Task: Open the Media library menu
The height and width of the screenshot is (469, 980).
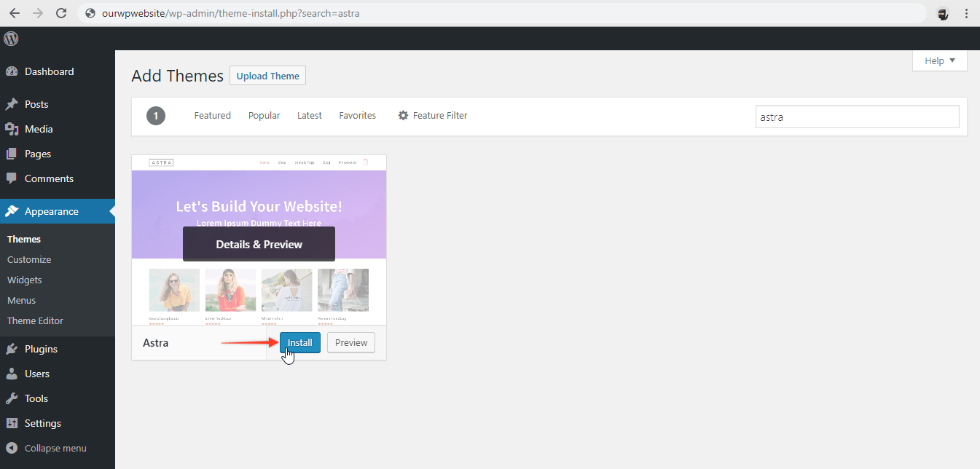Action: point(58,129)
